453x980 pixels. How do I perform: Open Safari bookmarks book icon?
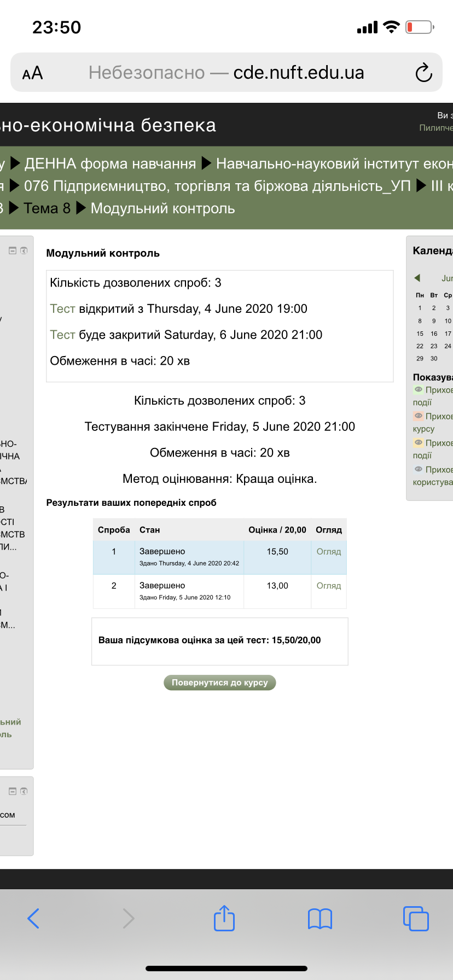(x=320, y=919)
